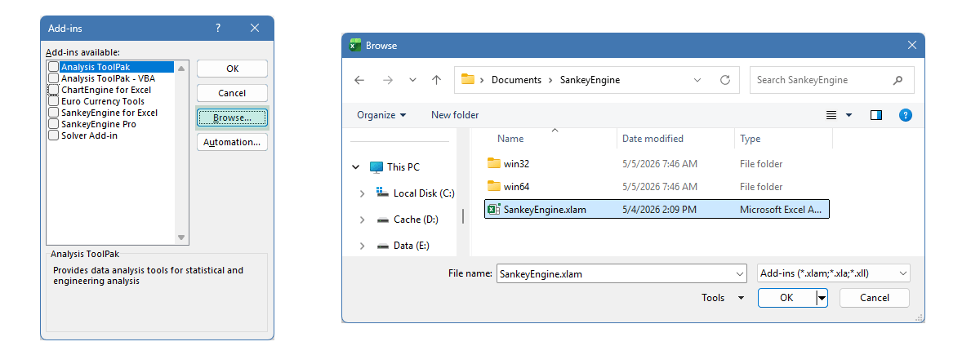Viewport: 980px width, 355px height.
Task: Open the Automation... dialog button
Action: 232,142
